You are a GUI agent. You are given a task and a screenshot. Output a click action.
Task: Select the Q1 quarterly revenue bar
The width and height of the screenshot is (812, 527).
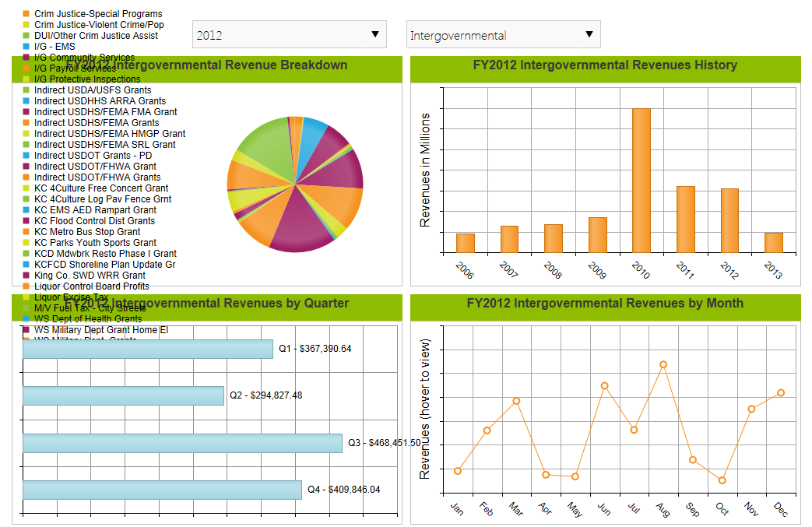pyautogui.click(x=148, y=349)
